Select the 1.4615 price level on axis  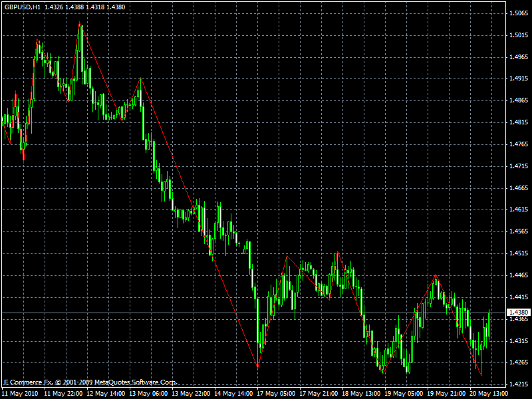coord(517,209)
